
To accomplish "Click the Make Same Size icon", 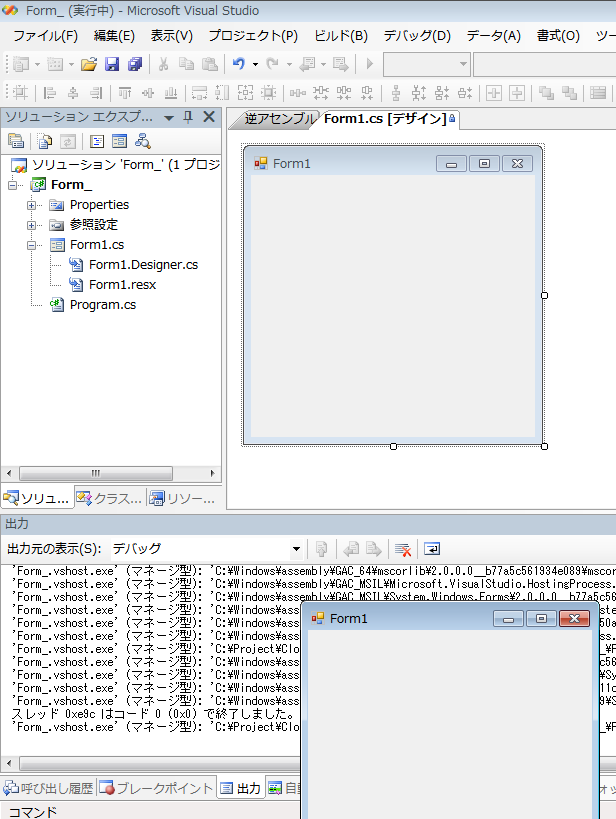I will tap(245, 93).
